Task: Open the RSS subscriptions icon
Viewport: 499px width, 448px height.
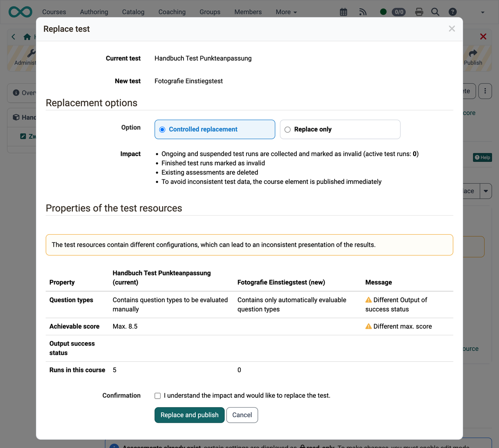Action: coord(363,12)
